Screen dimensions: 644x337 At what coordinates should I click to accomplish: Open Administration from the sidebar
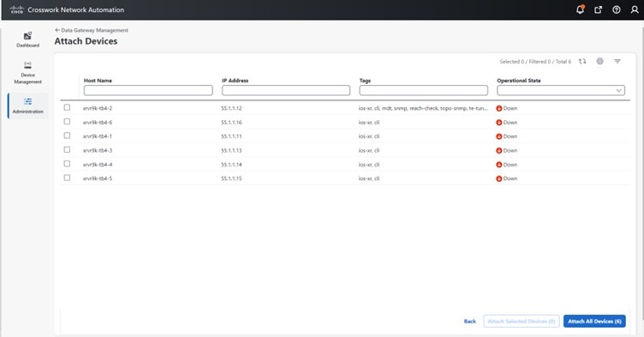pyautogui.click(x=28, y=105)
